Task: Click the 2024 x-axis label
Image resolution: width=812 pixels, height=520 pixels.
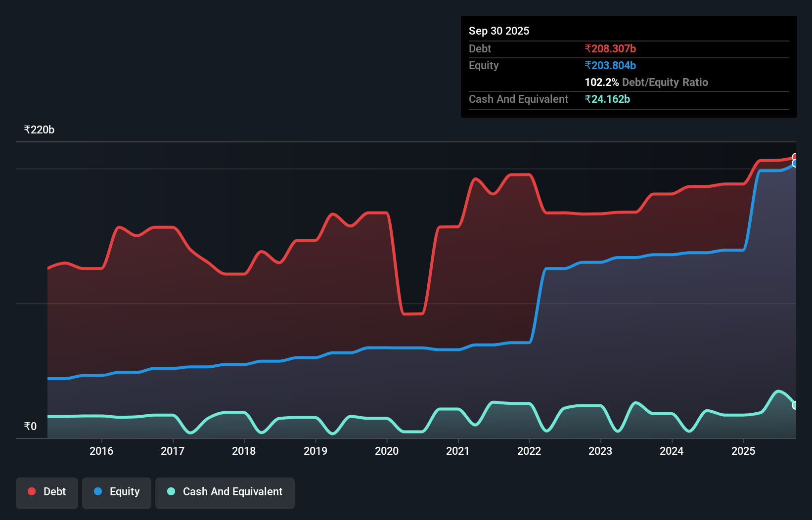Action: coord(672,451)
